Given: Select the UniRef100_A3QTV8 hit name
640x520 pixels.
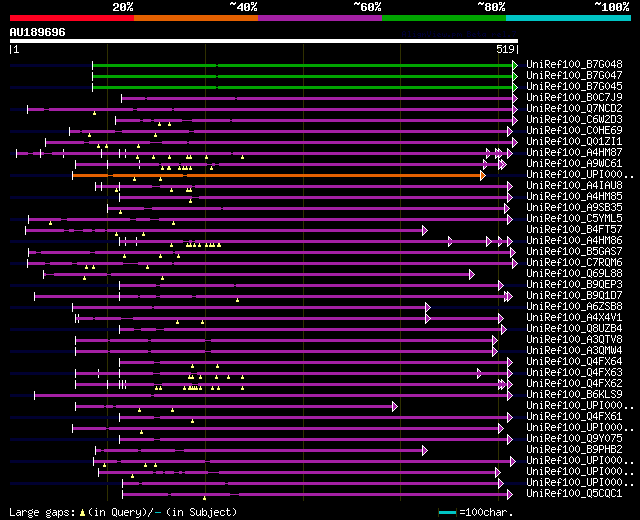Looking at the screenshot, I should (574, 340).
